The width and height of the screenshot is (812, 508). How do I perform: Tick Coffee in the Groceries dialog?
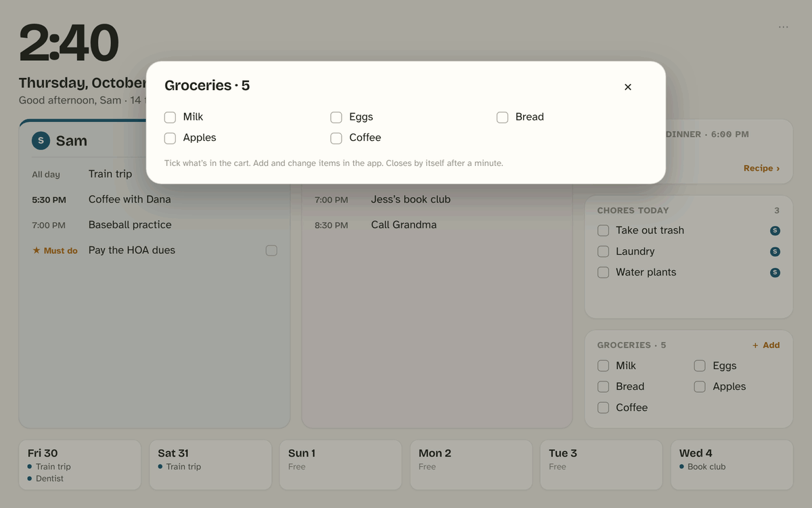coord(336,138)
